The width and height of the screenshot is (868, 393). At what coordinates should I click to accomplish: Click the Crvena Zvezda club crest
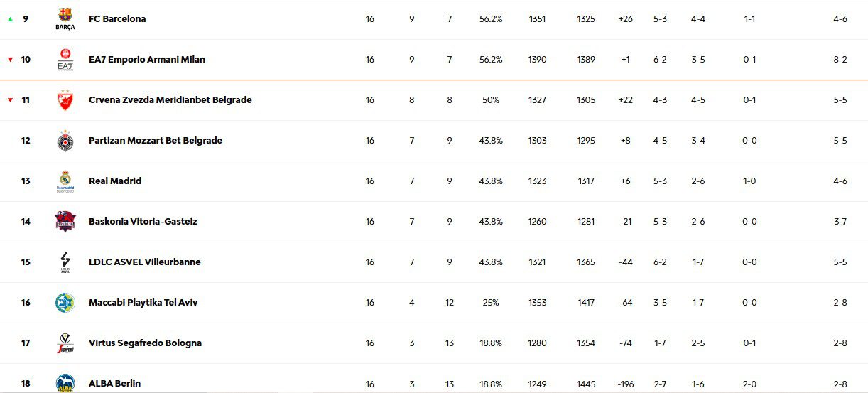pos(65,100)
